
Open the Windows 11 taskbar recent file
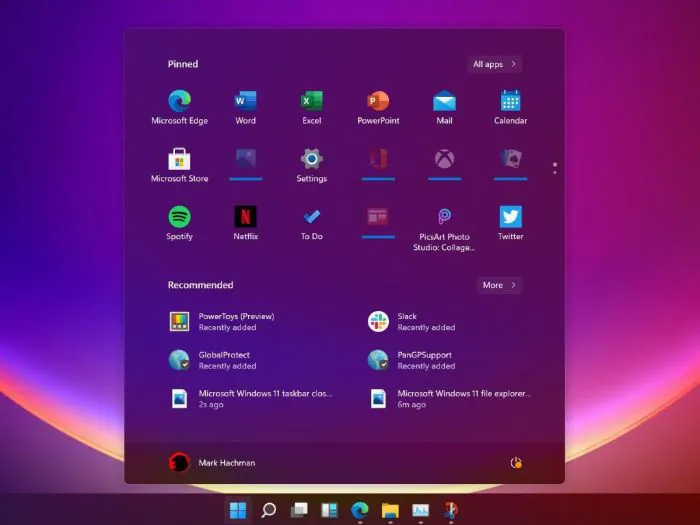pyautogui.click(x=251, y=399)
